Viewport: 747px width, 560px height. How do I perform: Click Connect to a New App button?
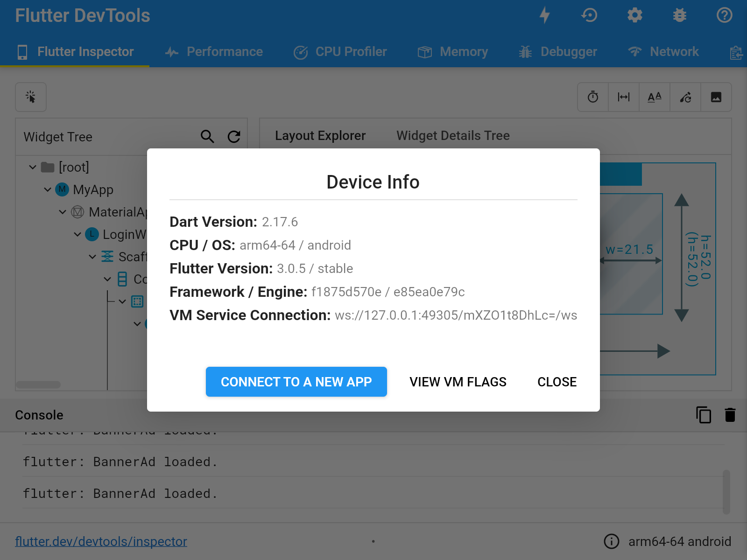click(296, 382)
